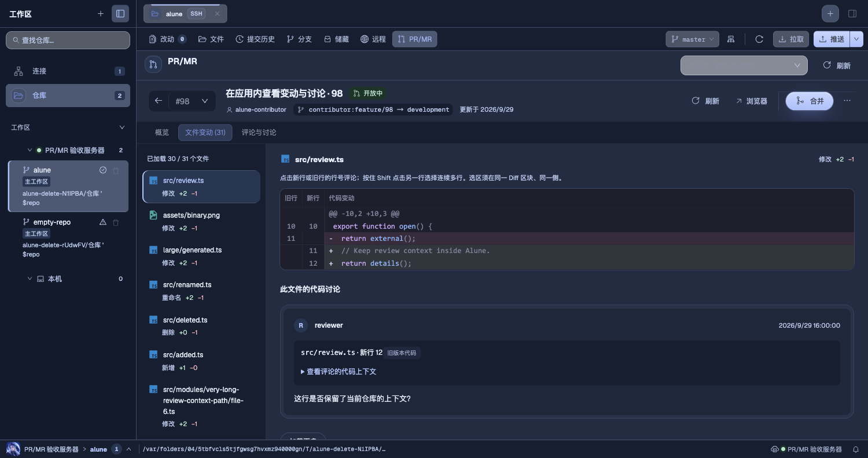Click 刷新 beside the 浏览器 button

[705, 101]
